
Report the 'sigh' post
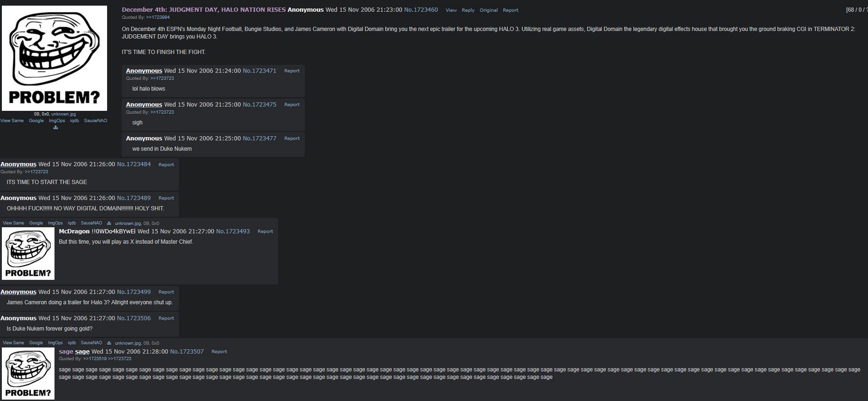click(x=292, y=105)
